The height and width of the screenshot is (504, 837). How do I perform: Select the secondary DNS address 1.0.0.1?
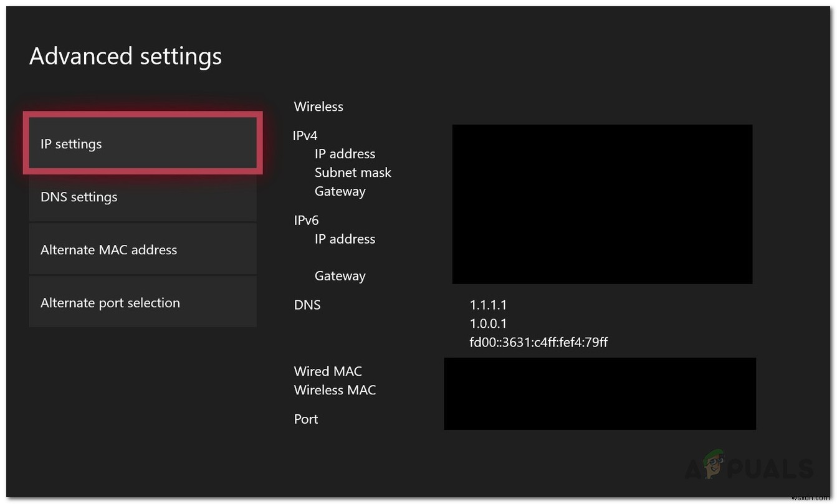487,323
